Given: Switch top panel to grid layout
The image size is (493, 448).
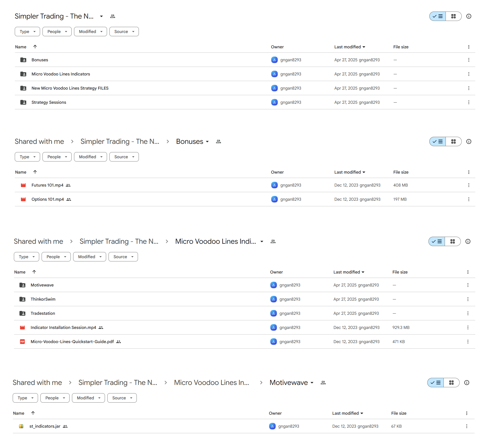Looking at the screenshot, I should click(x=453, y=16).
